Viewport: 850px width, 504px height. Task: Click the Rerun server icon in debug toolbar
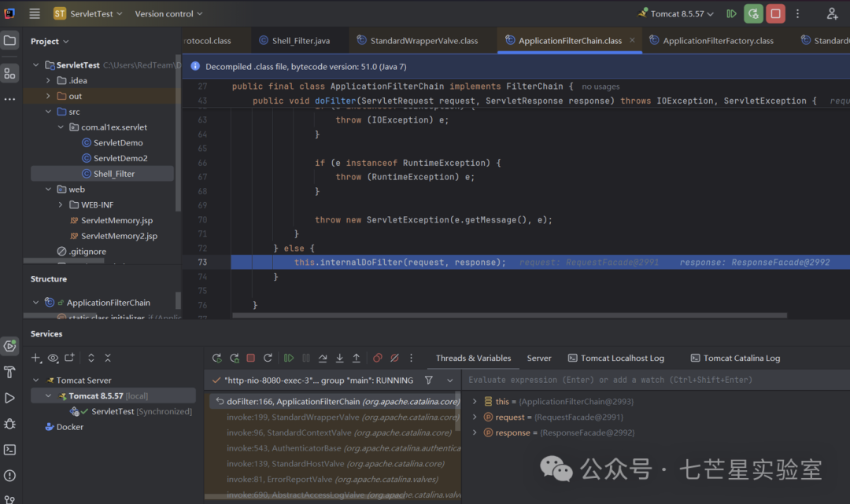click(x=217, y=358)
